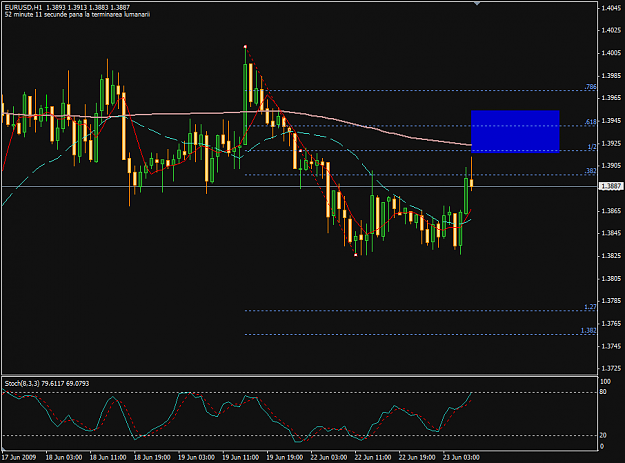Click the 1.27 Fibonacci extension label

(x=590, y=307)
